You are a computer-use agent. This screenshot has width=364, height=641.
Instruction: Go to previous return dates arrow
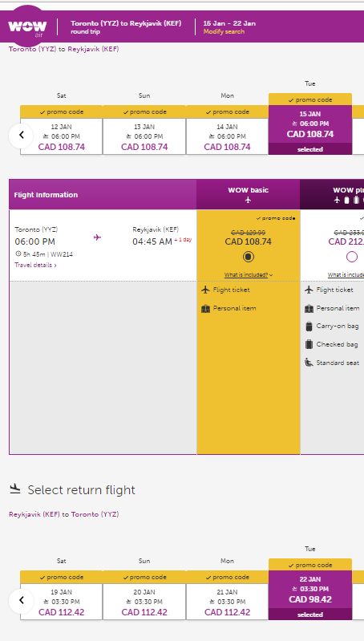click(22, 601)
